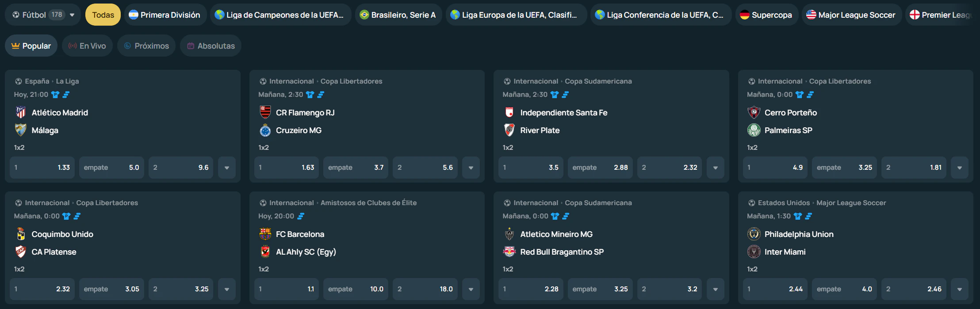Pick River Plate win at 2.32
This screenshot has width=980, height=309.
tap(670, 168)
